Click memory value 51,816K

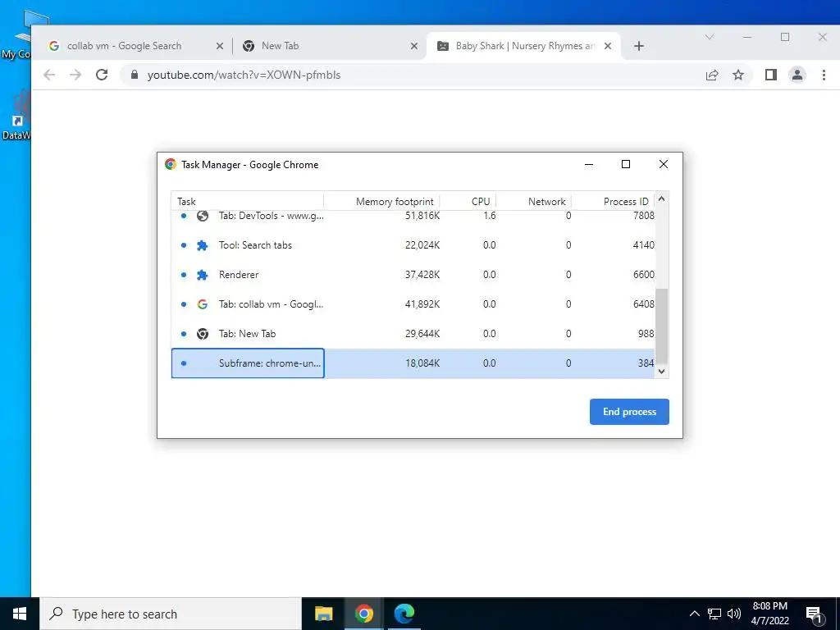click(422, 216)
